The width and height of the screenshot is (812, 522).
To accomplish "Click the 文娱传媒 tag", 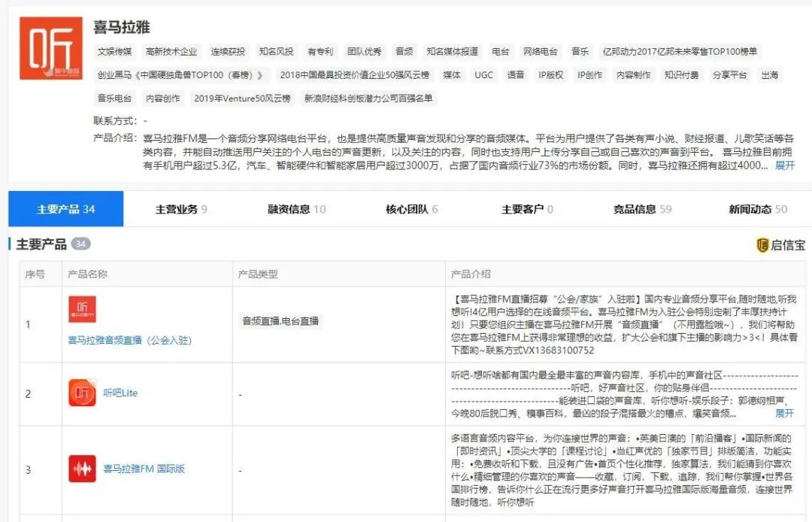I will pyautogui.click(x=115, y=52).
